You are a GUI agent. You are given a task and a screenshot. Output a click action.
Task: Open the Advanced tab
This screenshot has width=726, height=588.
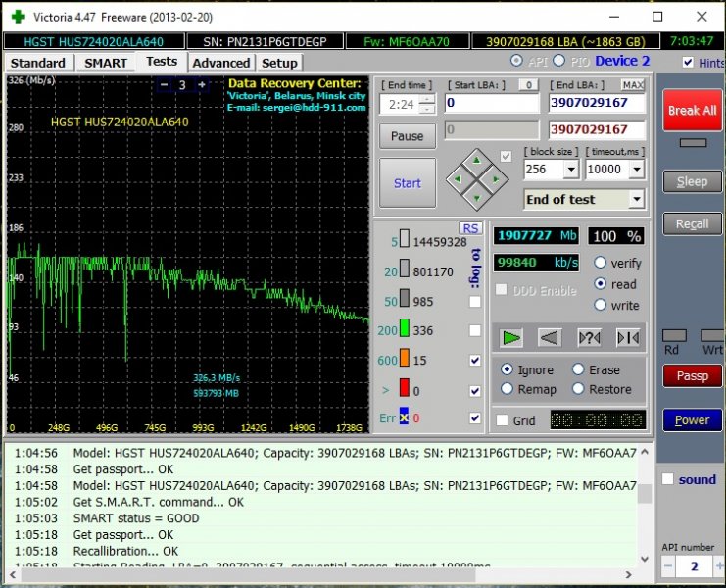coord(221,63)
